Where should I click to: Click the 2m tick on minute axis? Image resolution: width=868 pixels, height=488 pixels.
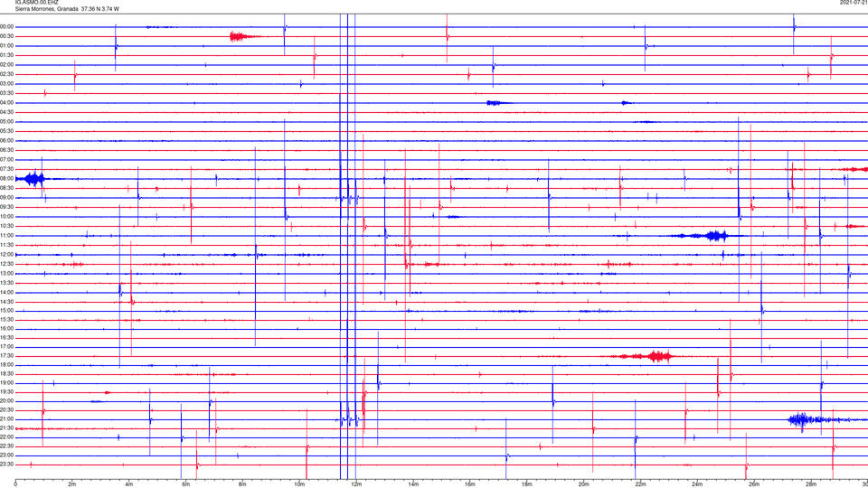[x=72, y=484]
